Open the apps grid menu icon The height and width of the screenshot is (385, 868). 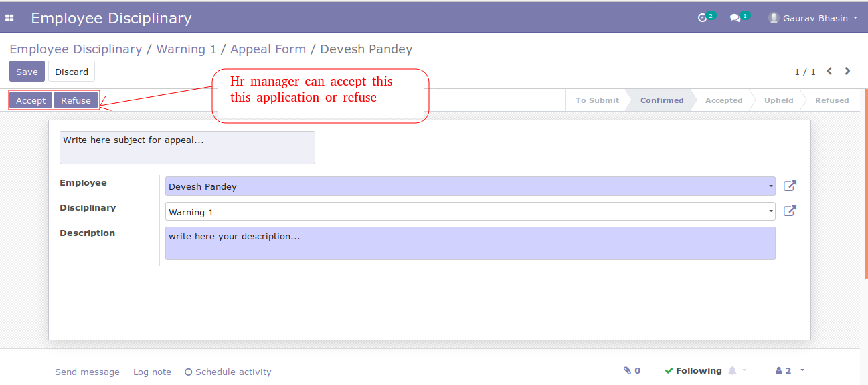(x=9, y=18)
